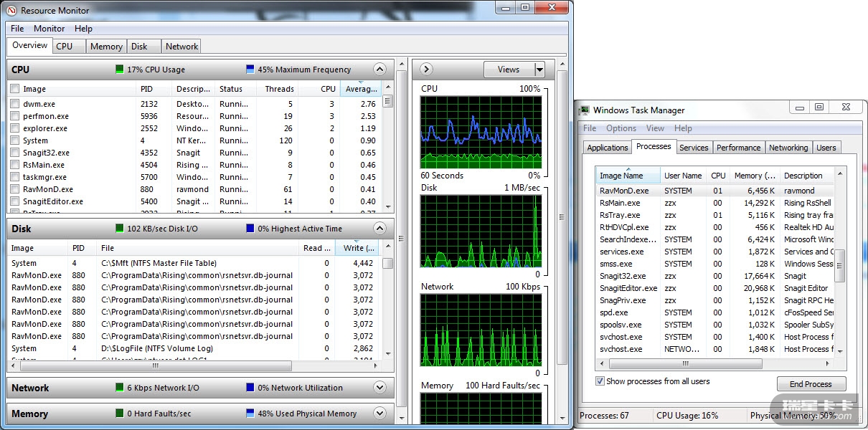This screenshot has height=430, width=868.
Task: Select services.exe row in Task Manager
Action: 714,252
